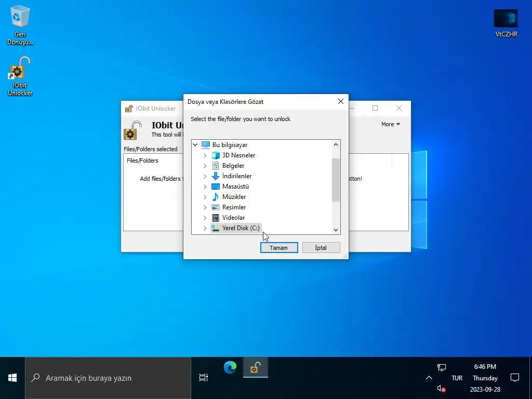Click the taskbar search box

click(108, 378)
